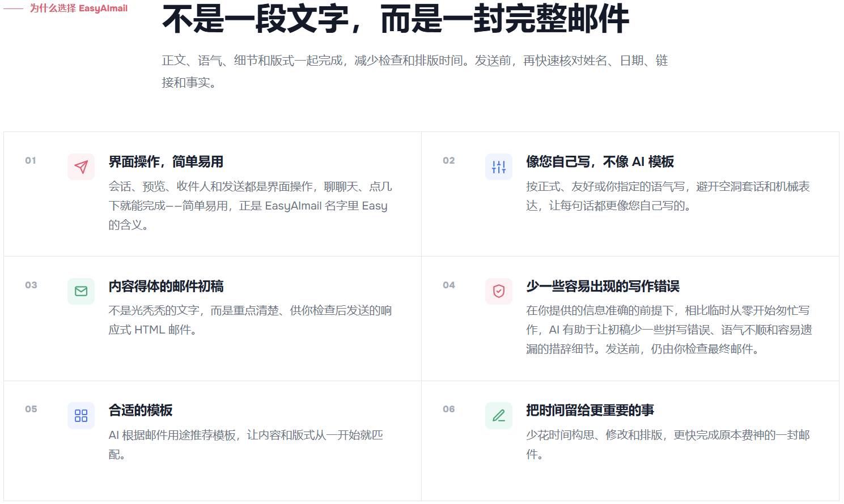Click the number 01 label

pos(31,161)
